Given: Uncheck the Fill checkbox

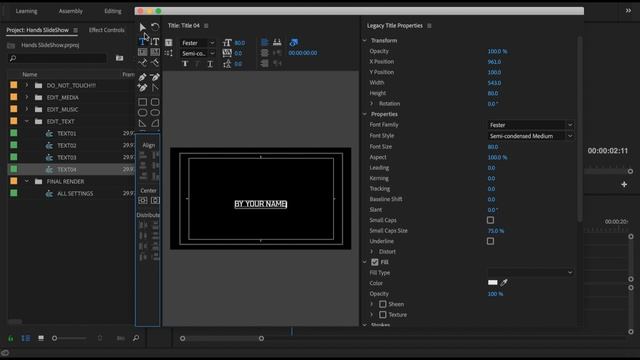Looking at the screenshot, I should coord(375,262).
